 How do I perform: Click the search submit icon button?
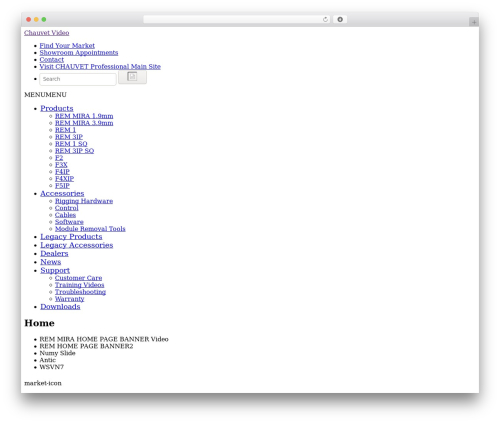(132, 77)
